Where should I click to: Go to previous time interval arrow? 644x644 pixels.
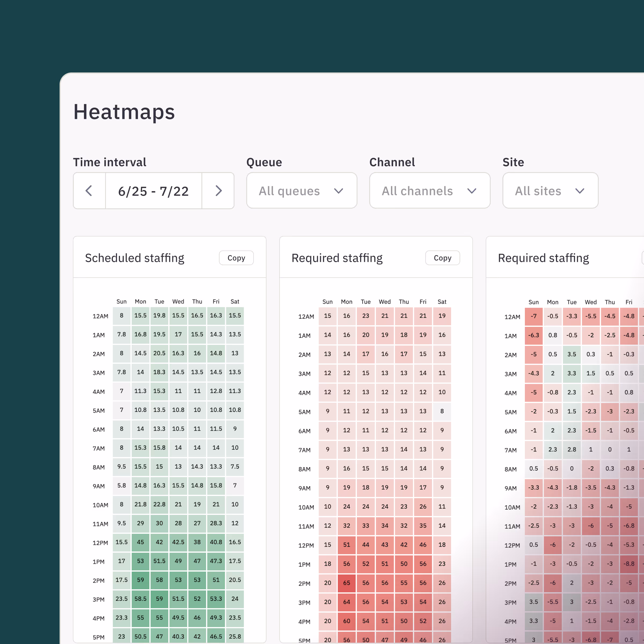coord(89,191)
